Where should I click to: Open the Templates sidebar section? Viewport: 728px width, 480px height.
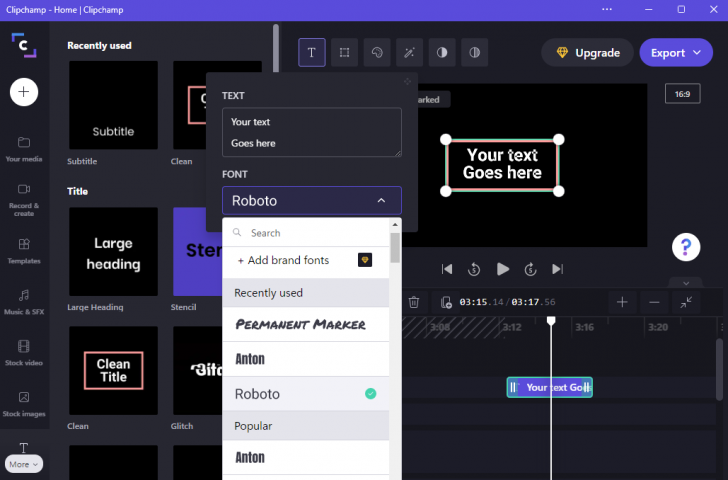coord(24,251)
